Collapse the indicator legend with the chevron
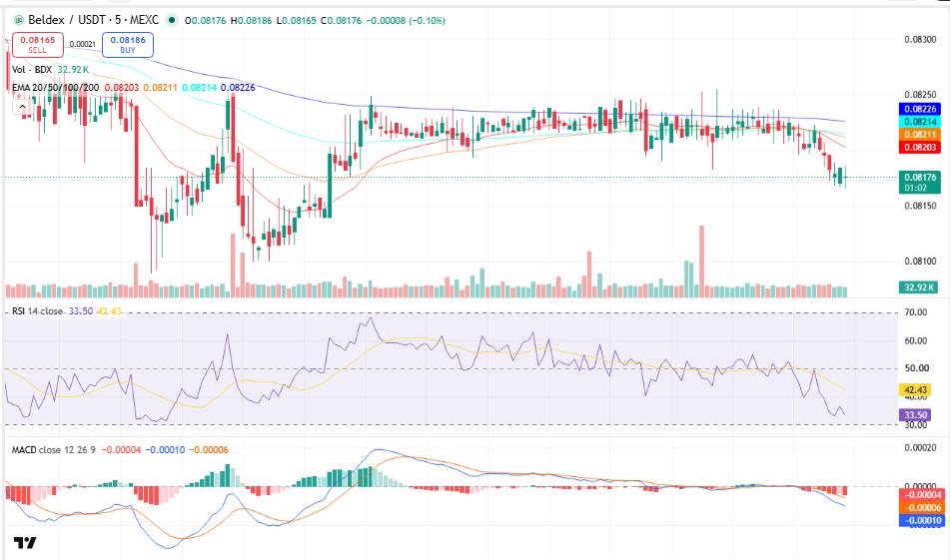 tap(22, 107)
